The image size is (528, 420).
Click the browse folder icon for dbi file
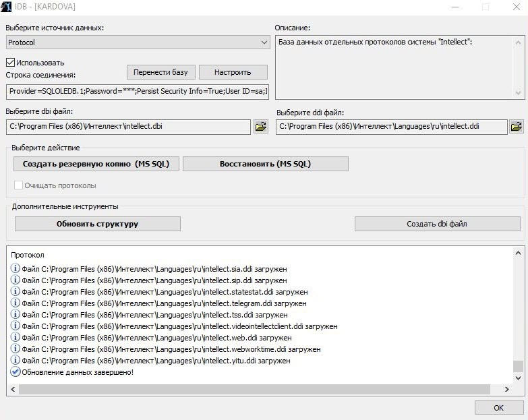[260, 126]
